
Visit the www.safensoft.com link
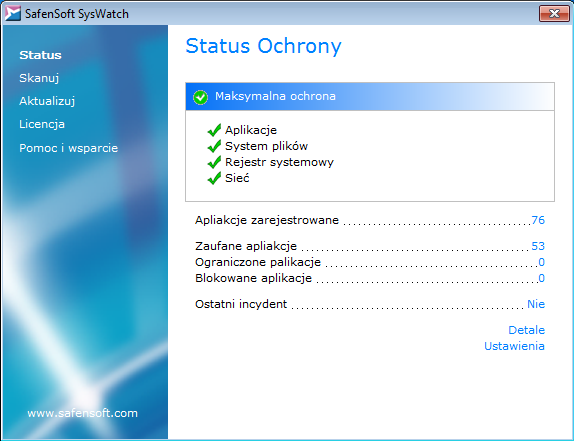82,413
